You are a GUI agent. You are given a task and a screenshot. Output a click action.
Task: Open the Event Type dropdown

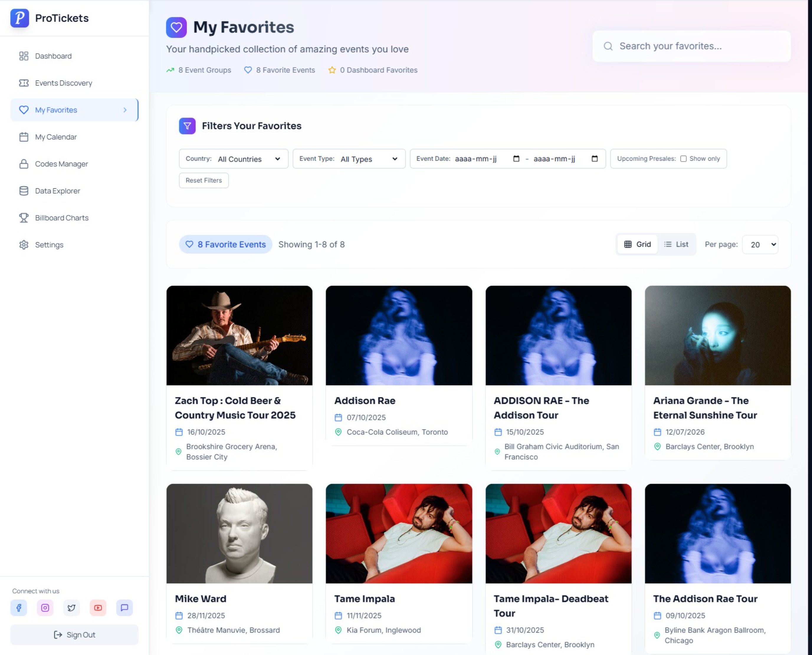coord(368,159)
